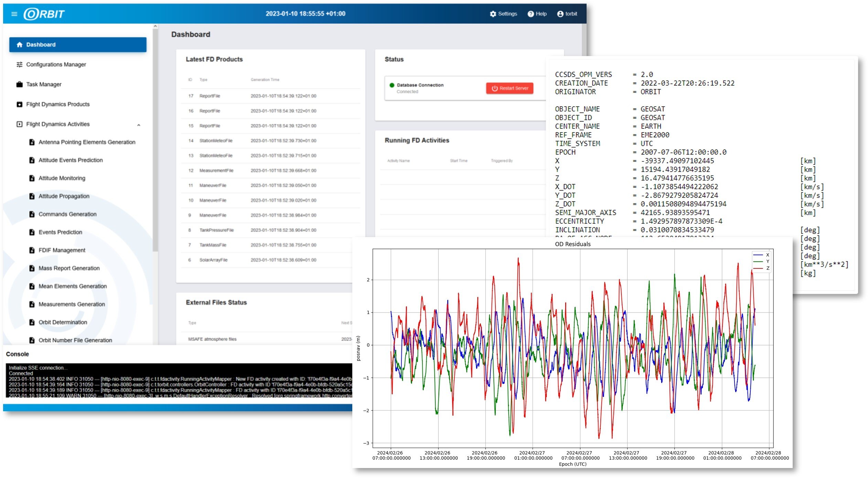The width and height of the screenshot is (868, 478).
Task: Click the Flight Dynamics Products icon
Action: click(x=20, y=104)
